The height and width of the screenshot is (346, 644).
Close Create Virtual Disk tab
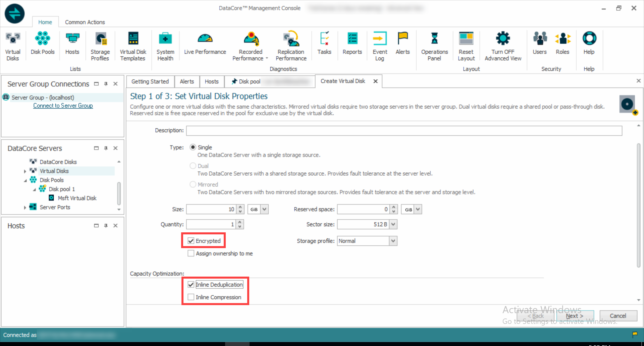(x=376, y=81)
